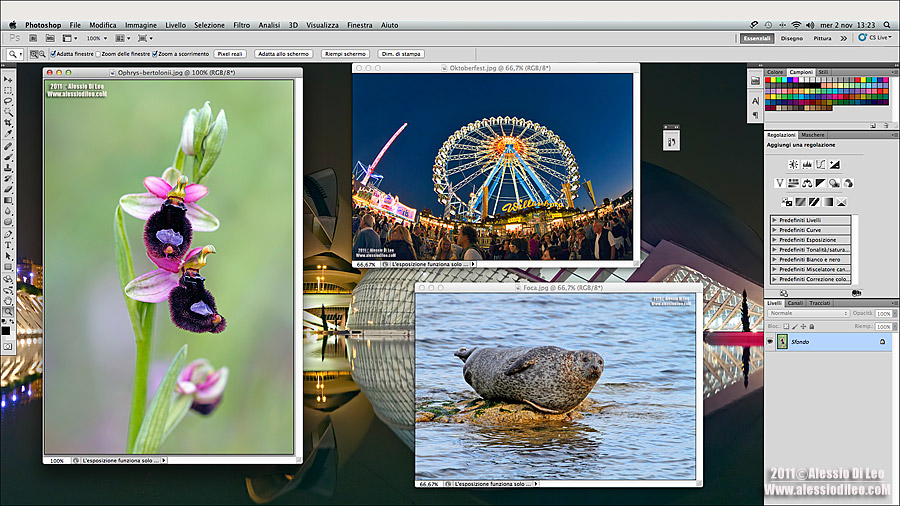Open the Filtro menu
900x506 pixels.
242,24
